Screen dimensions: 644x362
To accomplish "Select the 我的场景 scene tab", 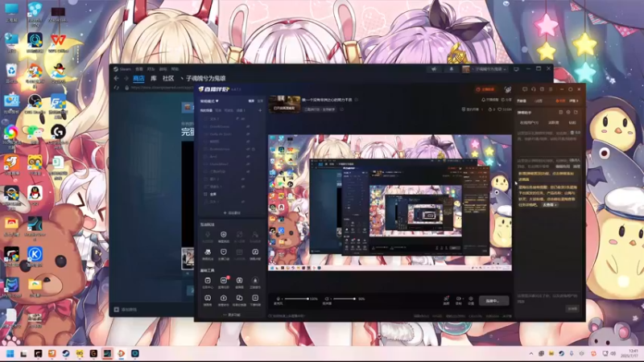I will pos(206,110).
